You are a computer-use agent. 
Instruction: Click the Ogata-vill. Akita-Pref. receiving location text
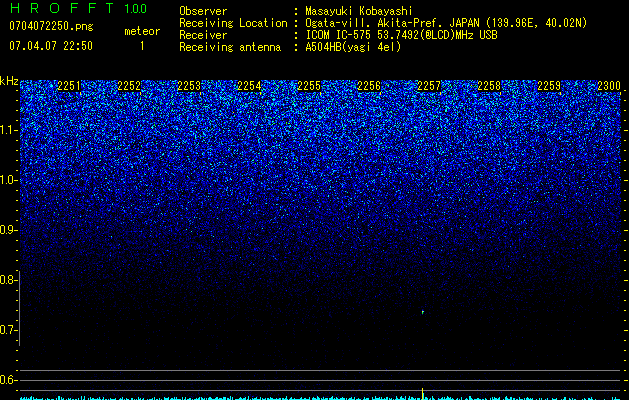446,23
